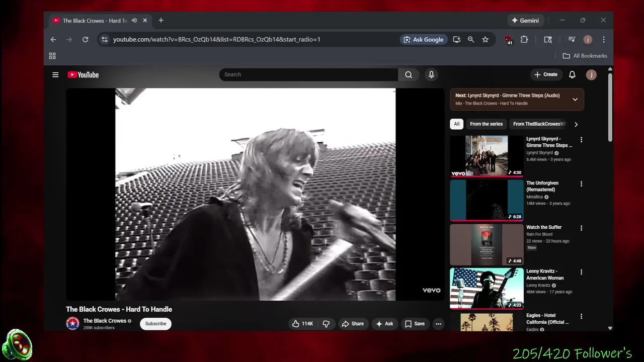
Task: Open Eagles Hotel California thumbnail
Action: (x=487, y=322)
